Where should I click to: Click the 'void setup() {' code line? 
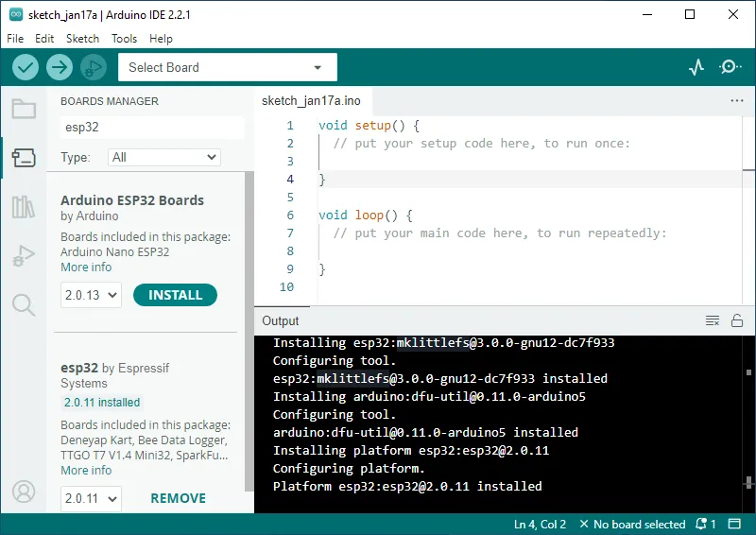[369, 126]
